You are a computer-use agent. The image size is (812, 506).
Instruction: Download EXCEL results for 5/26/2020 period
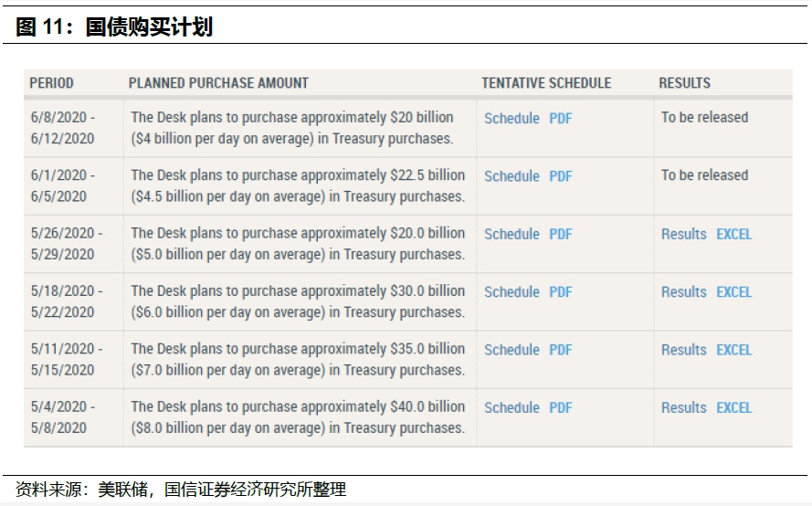pos(734,235)
